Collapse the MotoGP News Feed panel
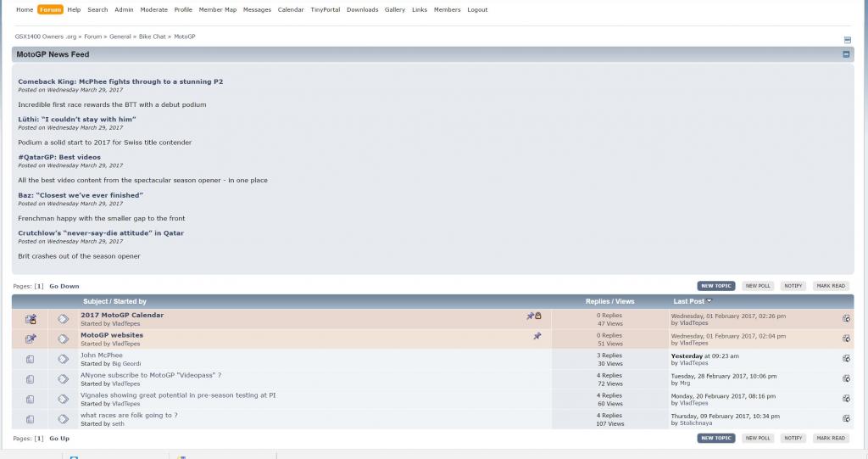The height and width of the screenshot is (459, 868). (x=845, y=54)
